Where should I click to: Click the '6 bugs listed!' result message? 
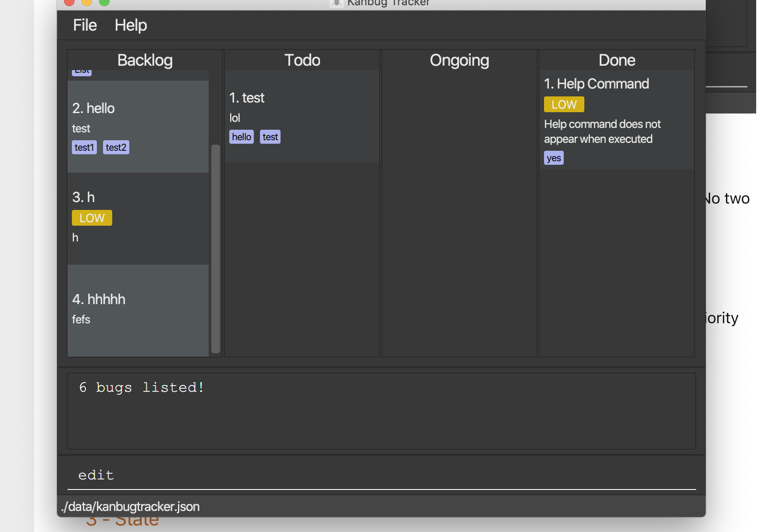[x=142, y=387]
